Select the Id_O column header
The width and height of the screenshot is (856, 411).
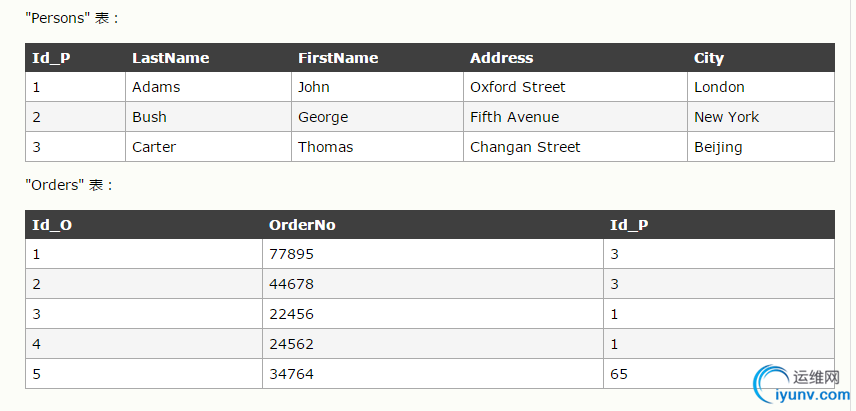pyautogui.click(x=52, y=225)
